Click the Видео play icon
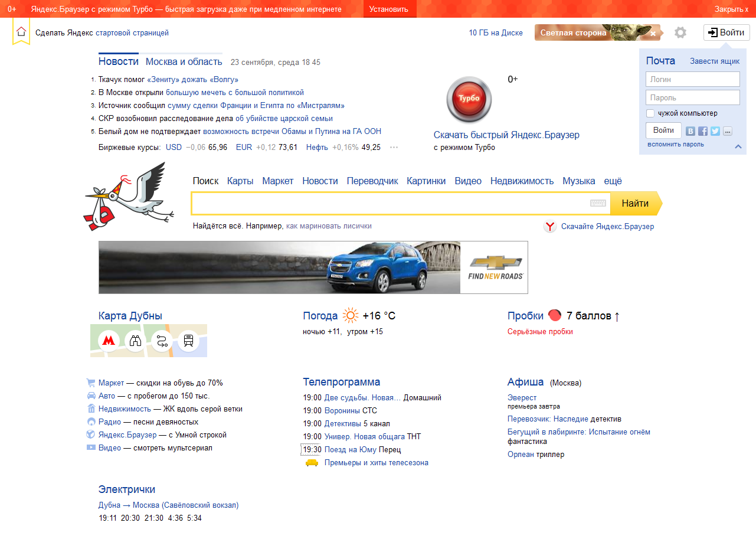The height and width of the screenshot is (552, 756). (91, 448)
